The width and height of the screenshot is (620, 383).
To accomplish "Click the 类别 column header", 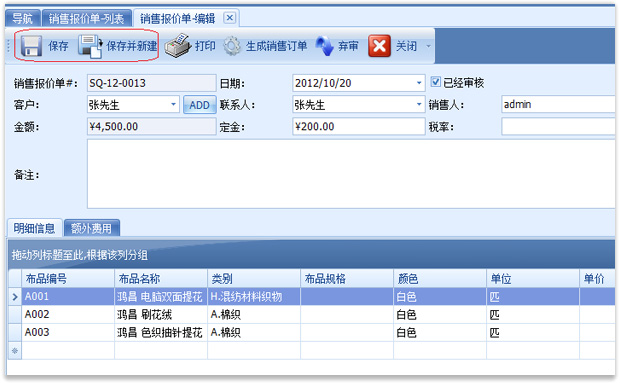I will (x=254, y=279).
